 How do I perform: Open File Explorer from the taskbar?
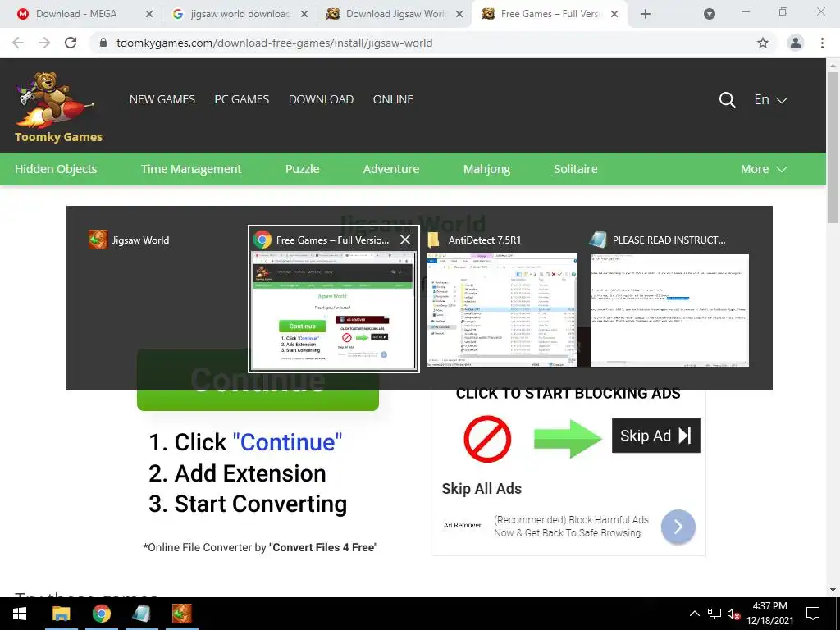(61, 614)
